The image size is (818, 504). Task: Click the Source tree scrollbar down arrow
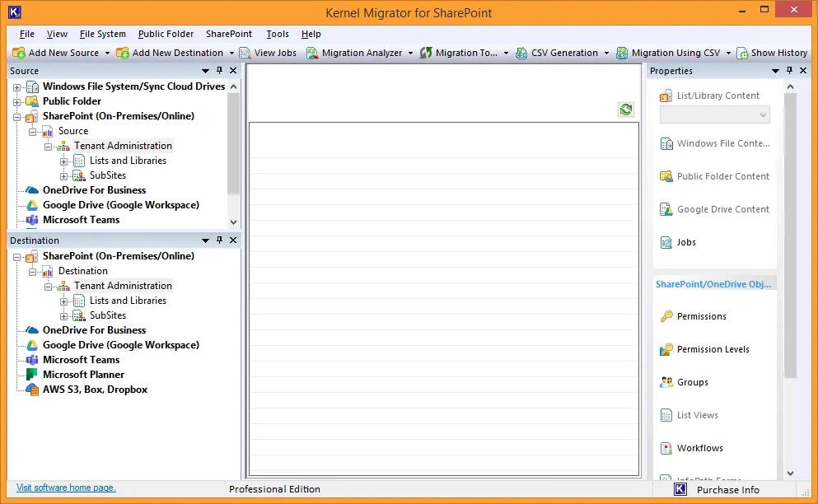[x=234, y=222]
